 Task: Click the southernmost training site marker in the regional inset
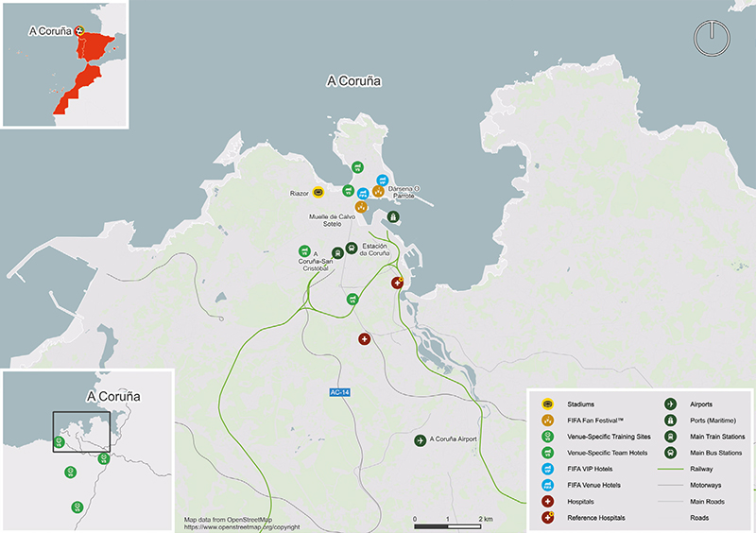pyautogui.click(x=77, y=507)
